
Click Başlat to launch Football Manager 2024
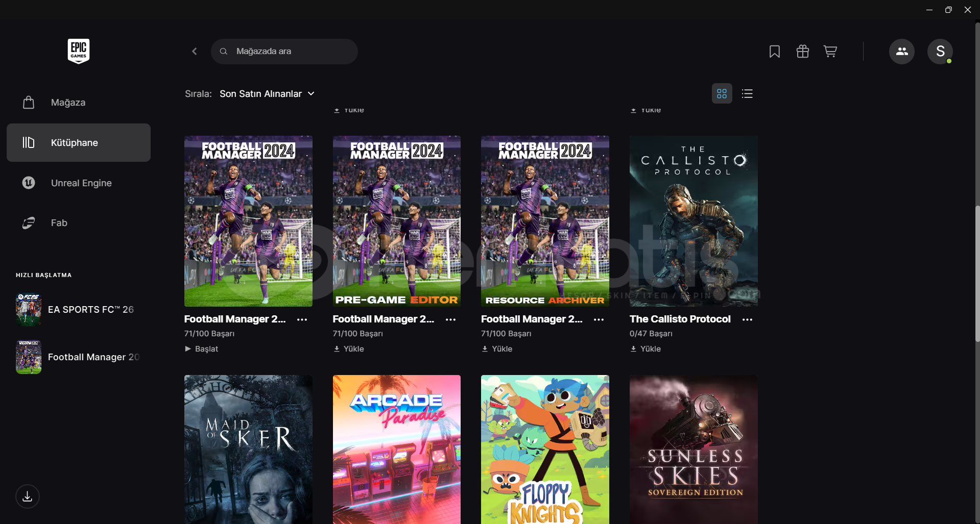[x=202, y=349]
